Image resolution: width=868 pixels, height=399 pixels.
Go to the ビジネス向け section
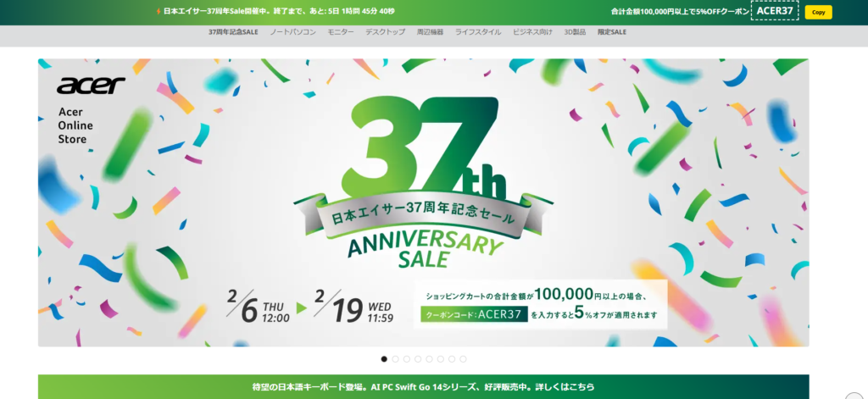coord(532,32)
